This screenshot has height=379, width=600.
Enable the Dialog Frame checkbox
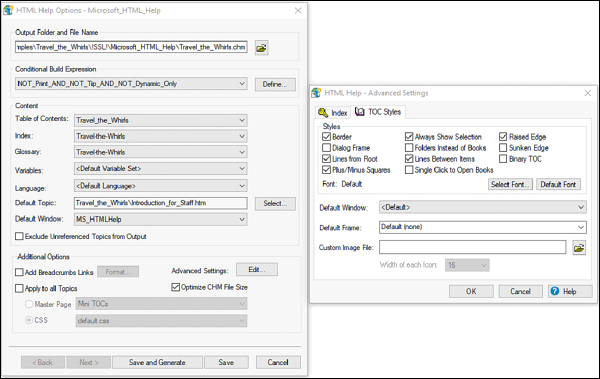tap(326, 148)
